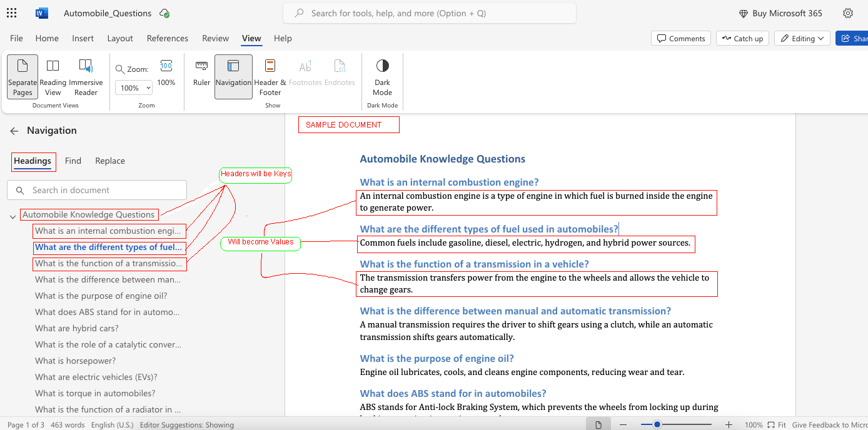The height and width of the screenshot is (430, 868).
Task: Toggle Dark Mode
Action: [x=382, y=76]
